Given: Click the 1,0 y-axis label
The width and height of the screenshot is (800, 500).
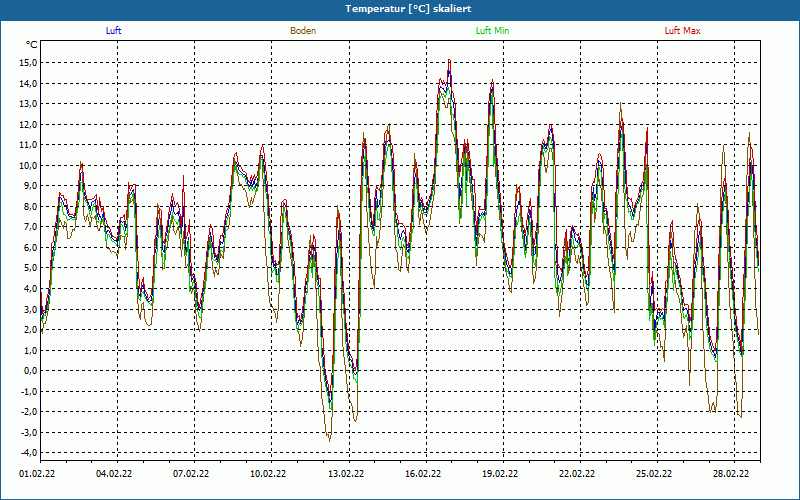Looking at the screenshot, I should point(31,351).
